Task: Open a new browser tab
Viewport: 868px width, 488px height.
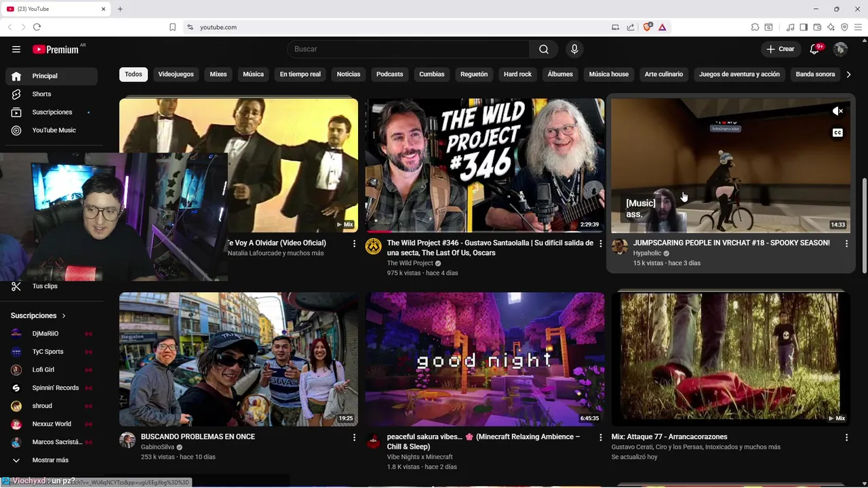Action: 120,9
